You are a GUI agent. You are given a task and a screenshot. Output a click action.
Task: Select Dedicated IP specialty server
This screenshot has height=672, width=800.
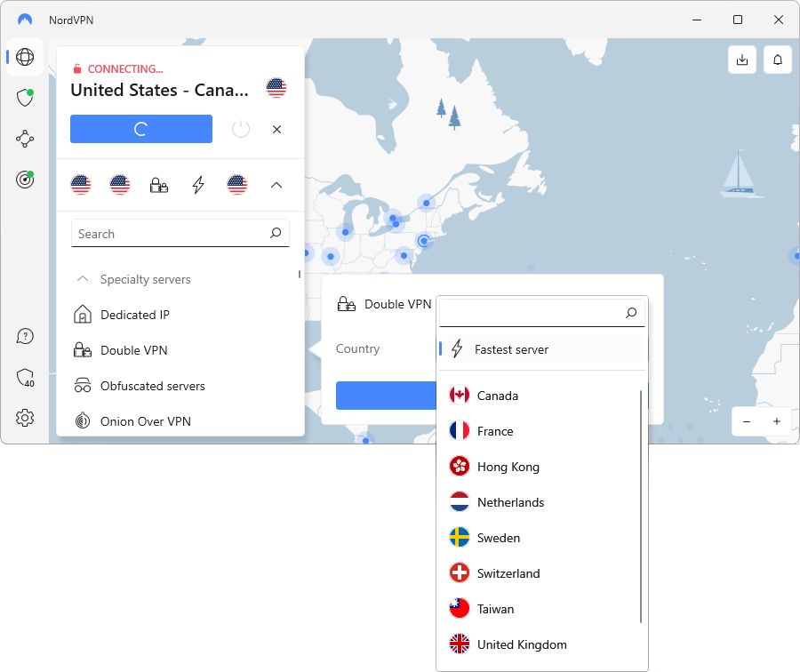pyautogui.click(x=180, y=315)
